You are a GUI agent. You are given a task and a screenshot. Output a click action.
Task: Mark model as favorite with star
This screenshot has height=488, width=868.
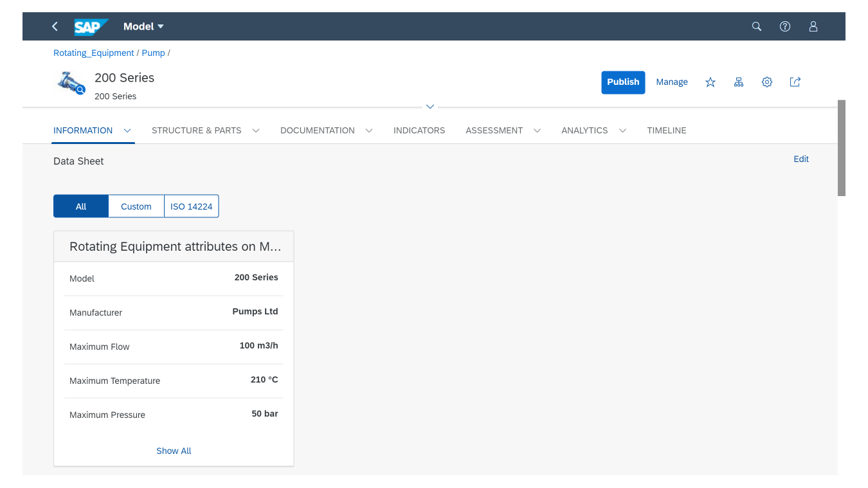[710, 82]
